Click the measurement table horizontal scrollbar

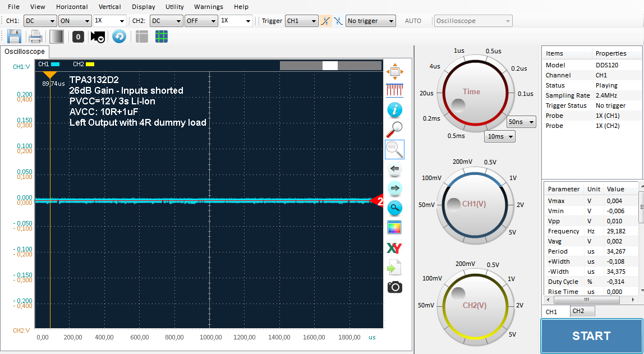tap(591, 300)
